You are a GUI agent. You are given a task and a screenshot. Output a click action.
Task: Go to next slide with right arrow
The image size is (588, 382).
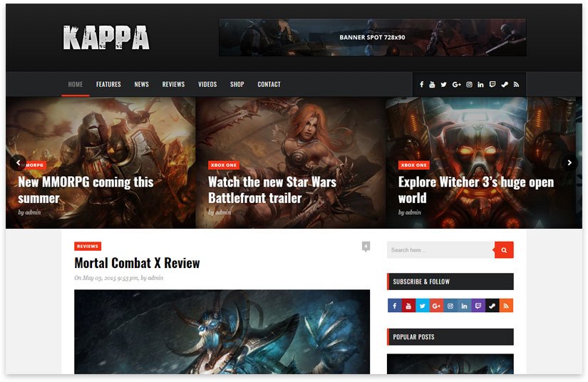569,162
